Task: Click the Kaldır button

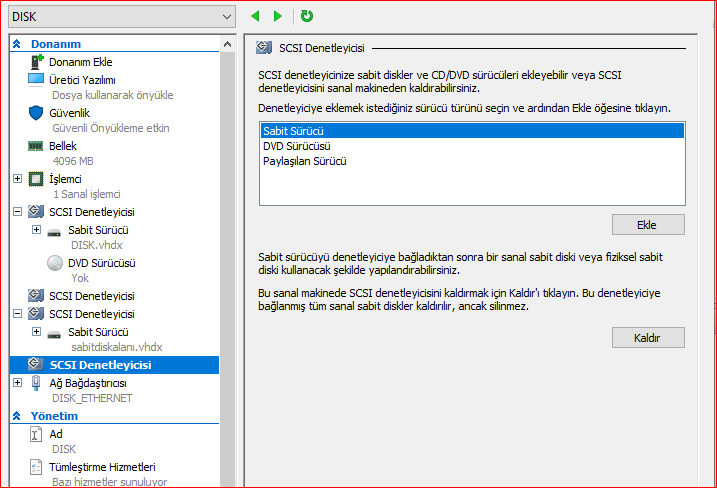Action: (648, 338)
